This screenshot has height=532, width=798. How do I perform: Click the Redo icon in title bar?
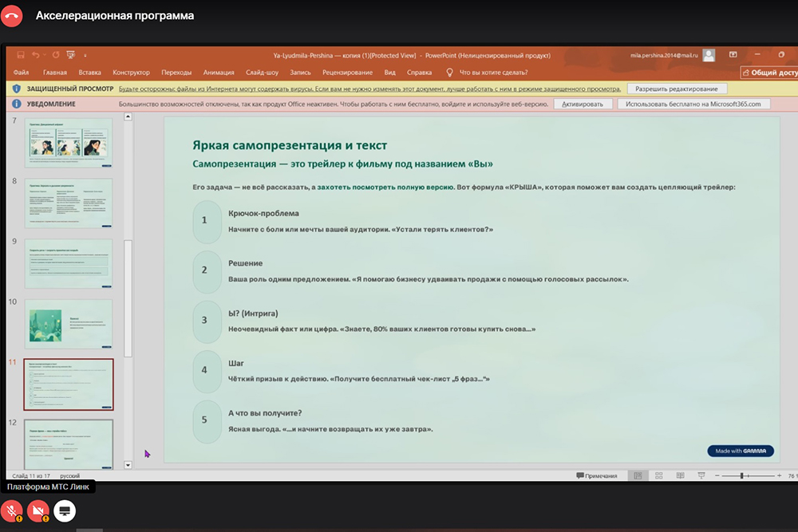coord(56,55)
